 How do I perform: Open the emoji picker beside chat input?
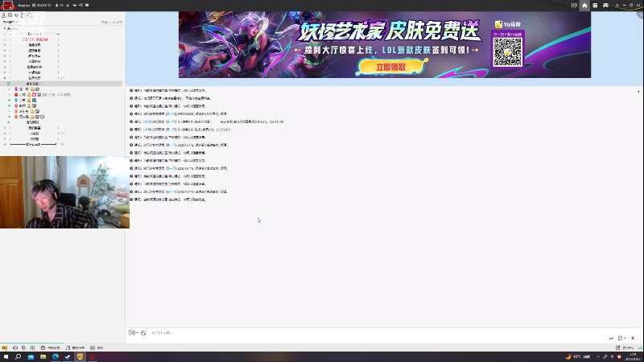[x=131, y=333]
